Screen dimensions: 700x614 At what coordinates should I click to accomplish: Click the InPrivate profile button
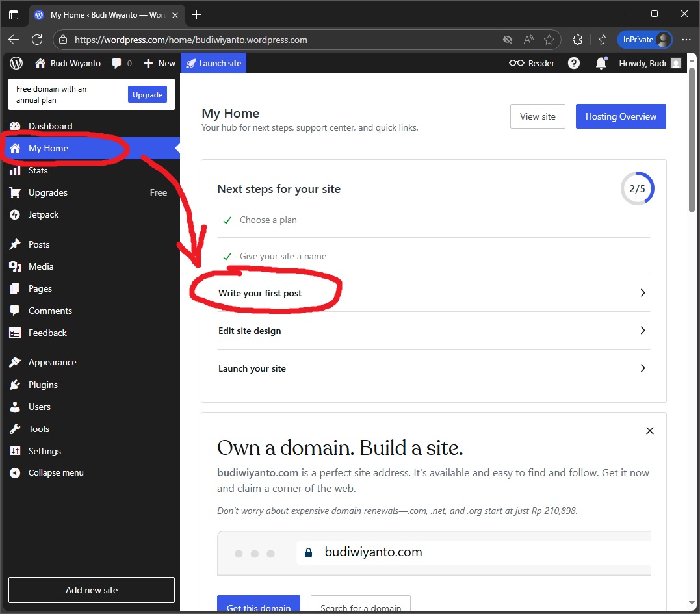(645, 40)
